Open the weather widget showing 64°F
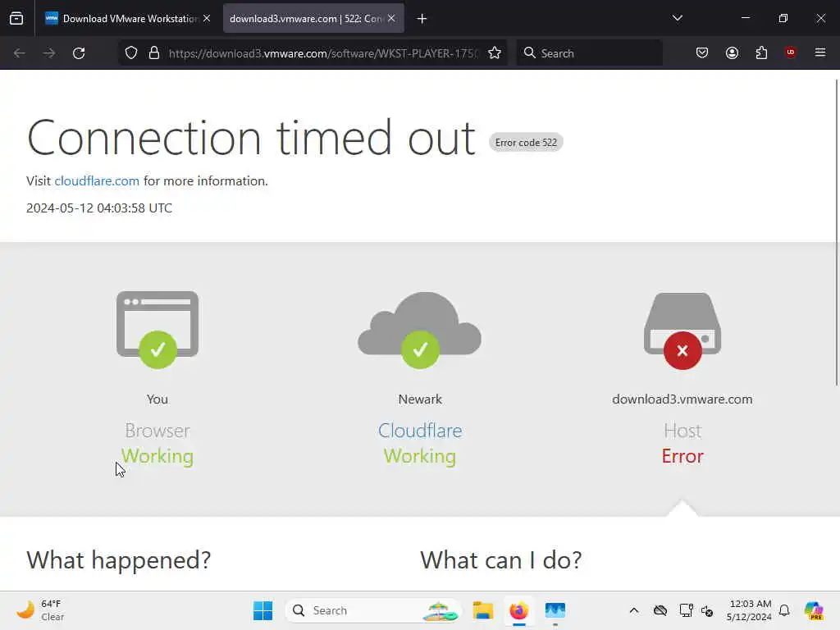 click(40, 610)
